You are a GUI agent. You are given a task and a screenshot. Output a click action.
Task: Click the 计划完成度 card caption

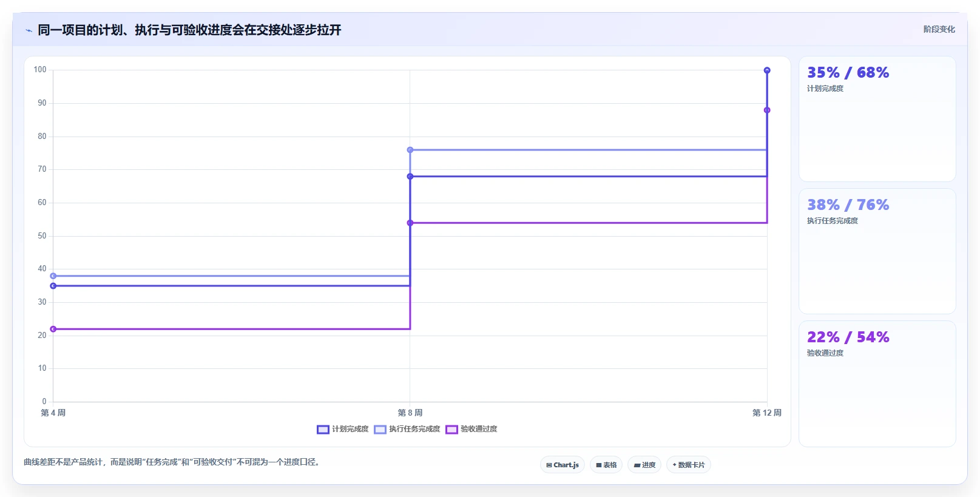click(825, 89)
